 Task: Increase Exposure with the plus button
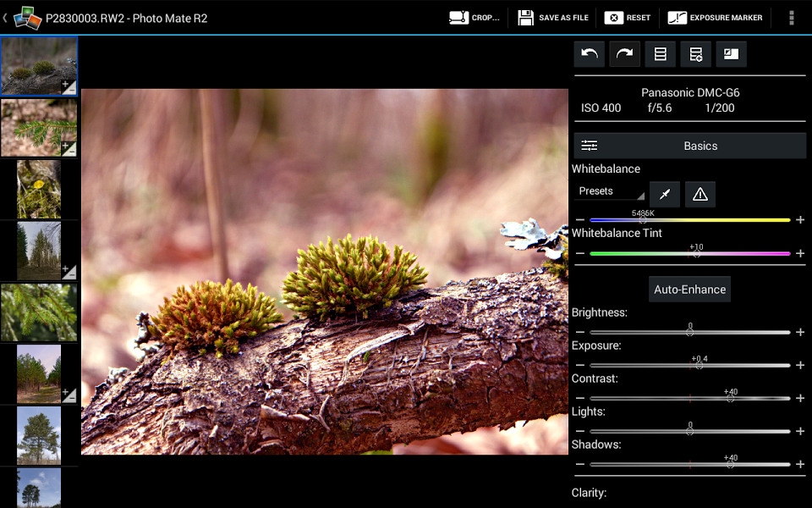[800, 365]
